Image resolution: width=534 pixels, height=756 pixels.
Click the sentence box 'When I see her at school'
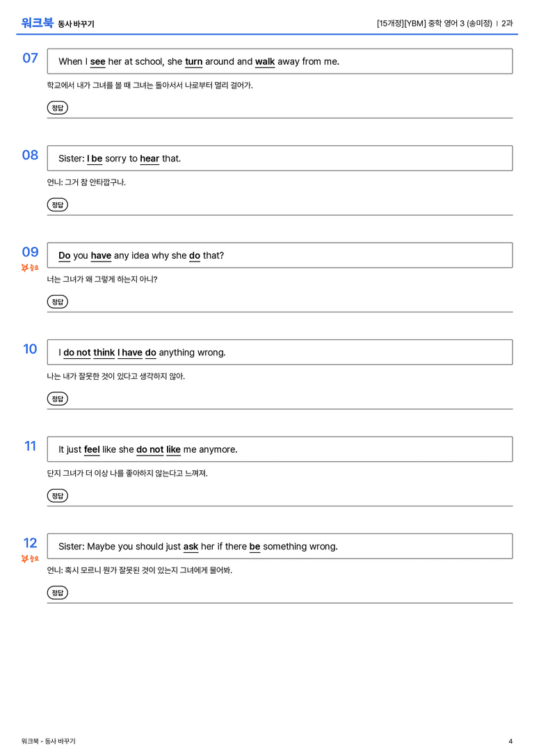pos(280,61)
